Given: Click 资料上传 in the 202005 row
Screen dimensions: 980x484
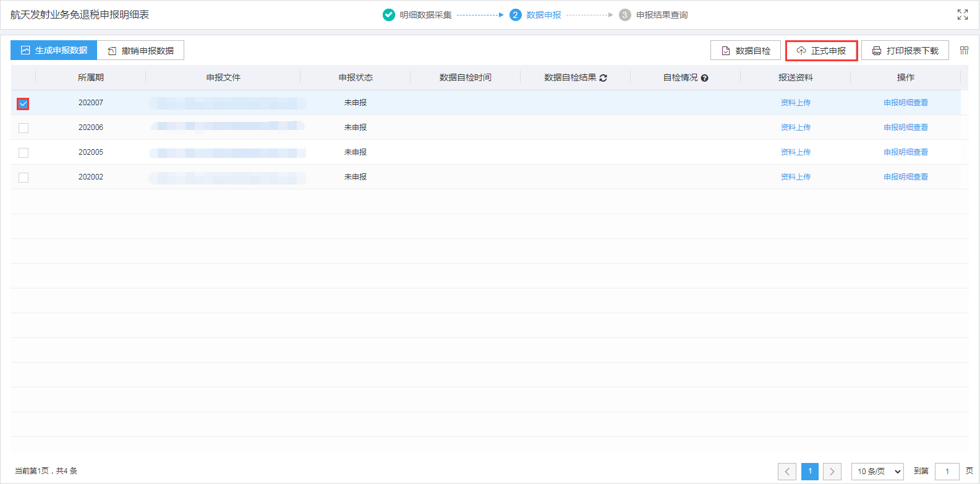Looking at the screenshot, I should click(x=796, y=152).
